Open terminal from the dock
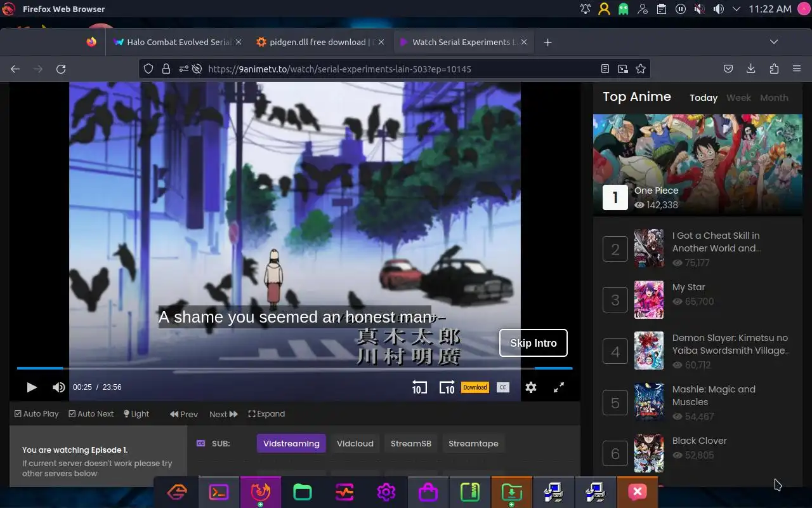This screenshot has width=812, height=508. point(219,492)
